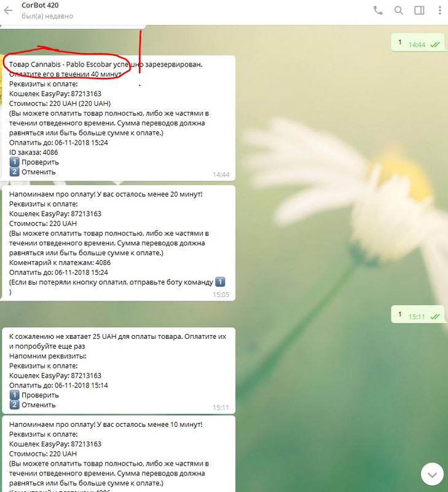Image resolution: width=448 pixels, height=492 pixels.
Task: Click sent message '1' at 15:11
Action: (418, 314)
